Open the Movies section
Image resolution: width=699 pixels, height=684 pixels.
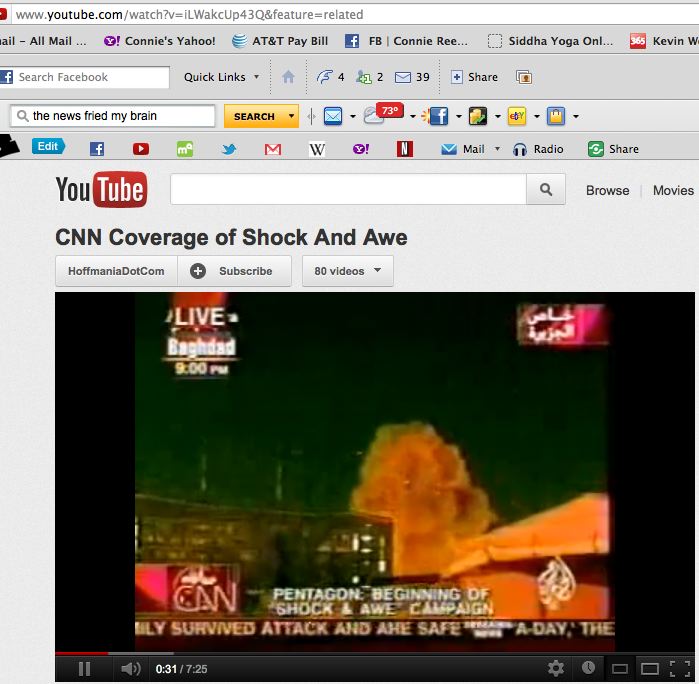pos(673,190)
